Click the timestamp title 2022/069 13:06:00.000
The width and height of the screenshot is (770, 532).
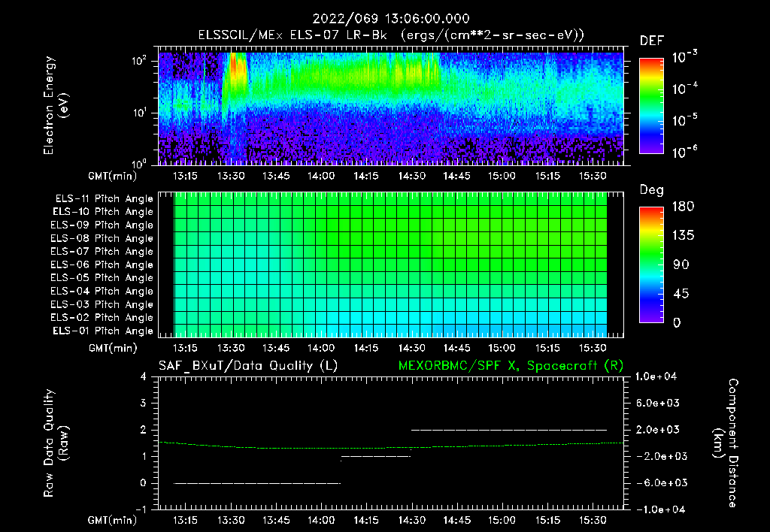click(x=391, y=19)
